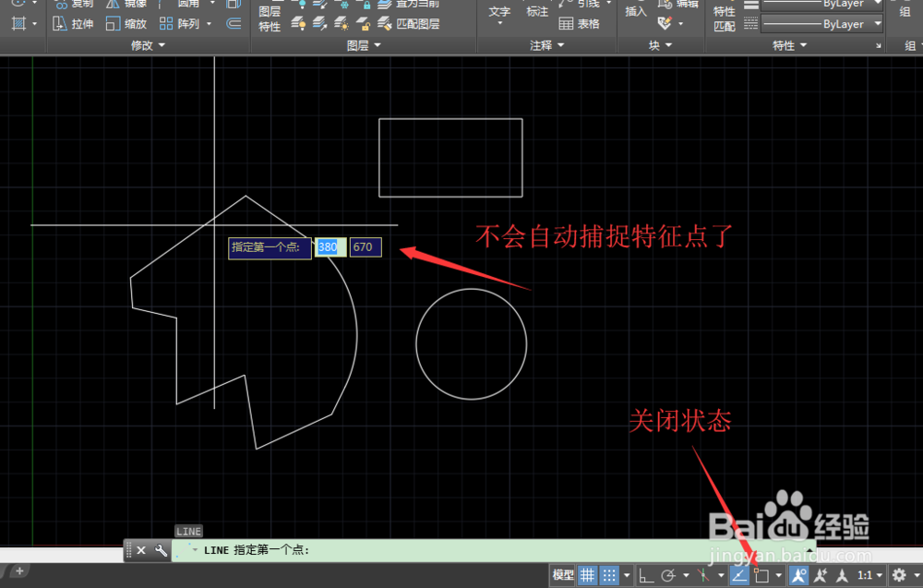Click the 文字 text button
This screenshot has width=923, height=588.
click(499, 12)
